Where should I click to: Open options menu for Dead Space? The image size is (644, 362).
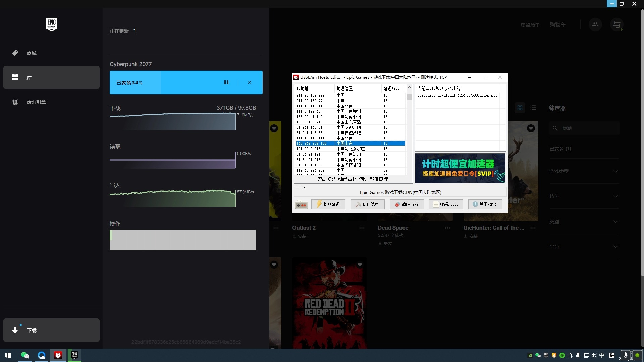(447, 228)
